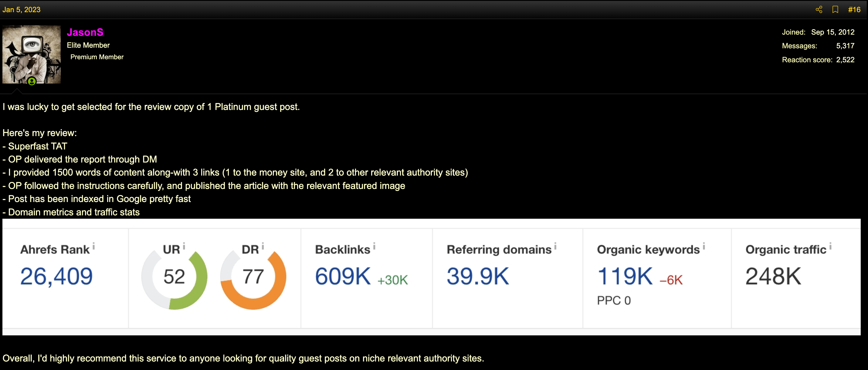Image resolution: width=868 pixels, height=370 pixels.
Task: Click the green online status icon on avatar
Action: click(x=32, y=81)
